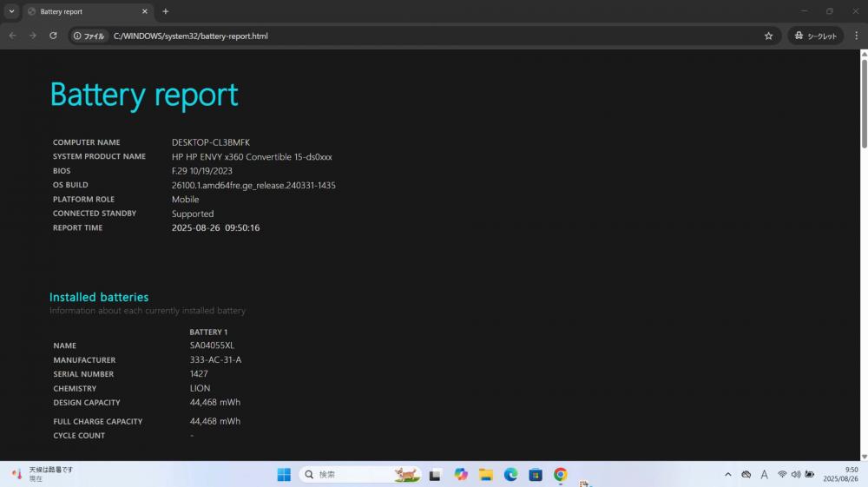
Task: Click the connected standby value Supported
Action: coord(193,214)
